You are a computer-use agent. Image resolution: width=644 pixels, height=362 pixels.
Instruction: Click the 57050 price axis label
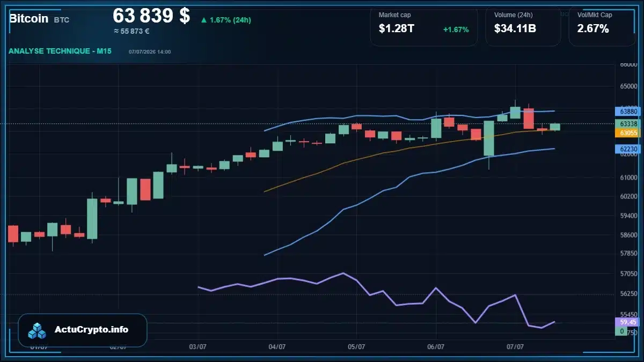click(x=628, y=274)
